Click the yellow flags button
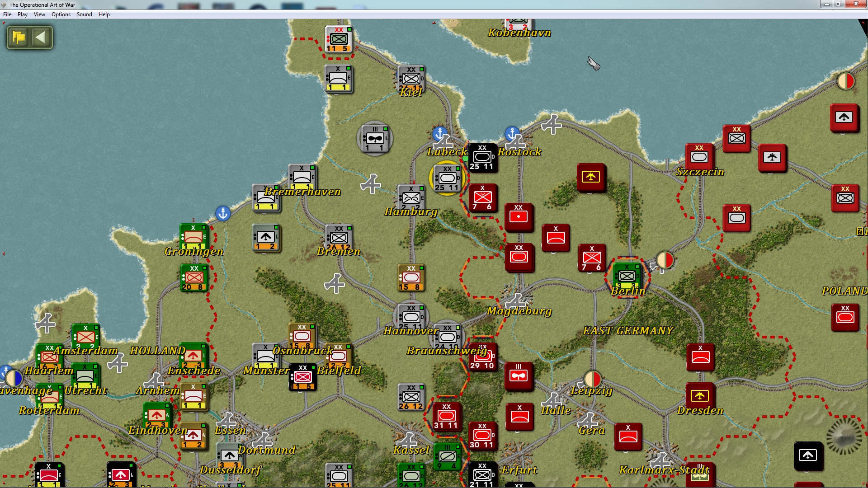Viewport: 868px width, 488px height. (19, 37)
